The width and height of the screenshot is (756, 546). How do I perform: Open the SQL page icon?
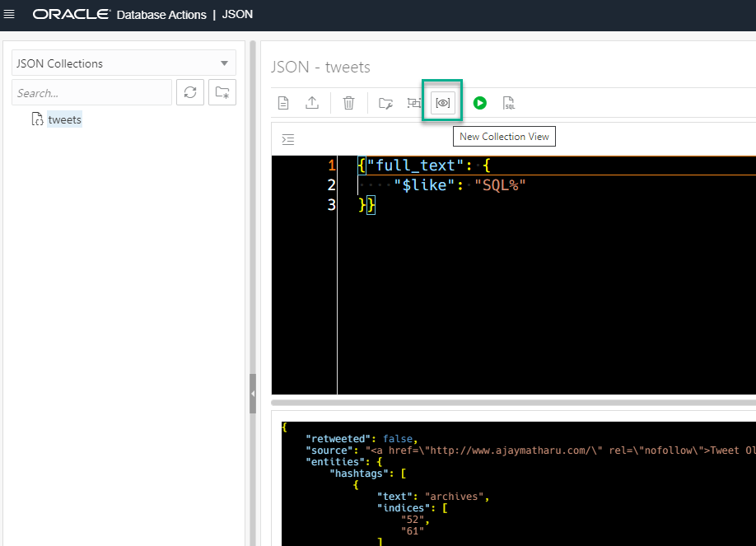(509, 103)
